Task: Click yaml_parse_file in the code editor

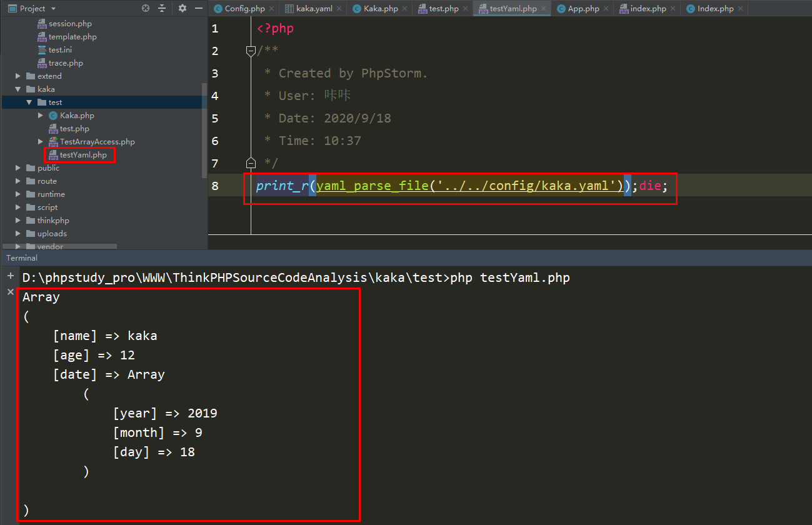Action: point(372,186)
